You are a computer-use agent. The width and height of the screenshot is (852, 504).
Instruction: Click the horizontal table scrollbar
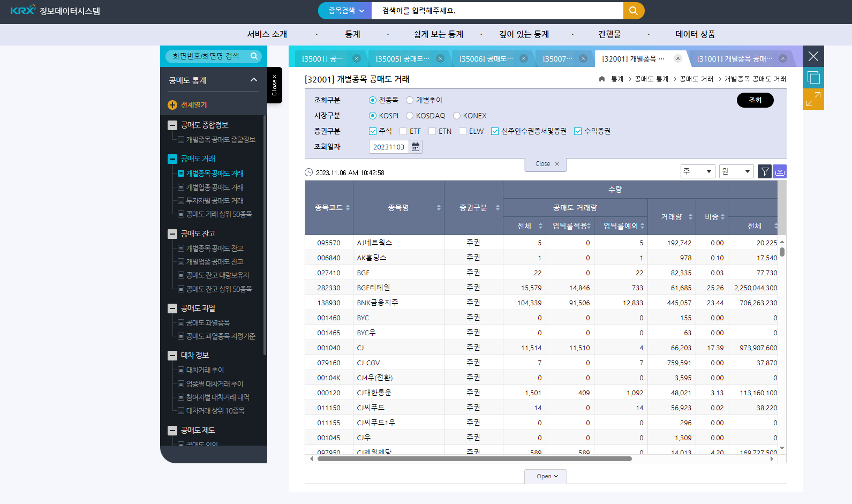coord(474,459)
